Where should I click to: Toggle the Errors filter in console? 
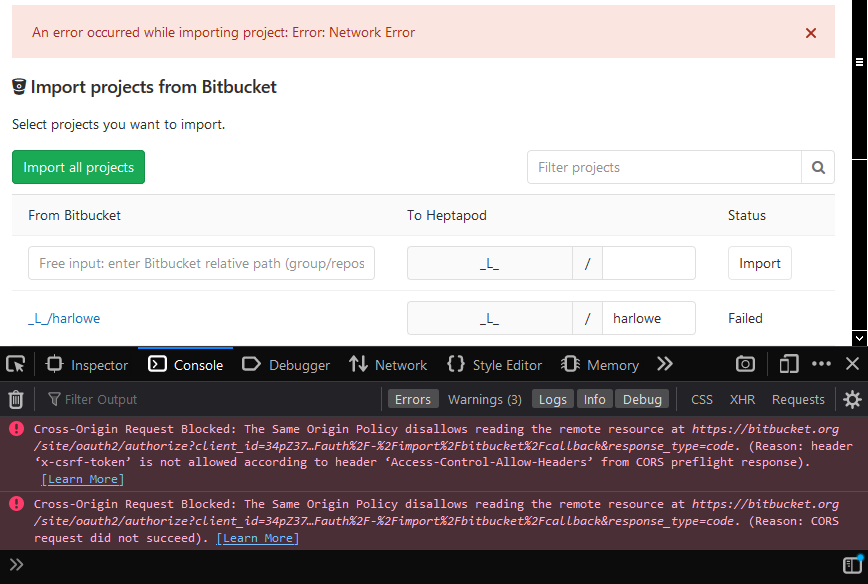click(412, 399)
